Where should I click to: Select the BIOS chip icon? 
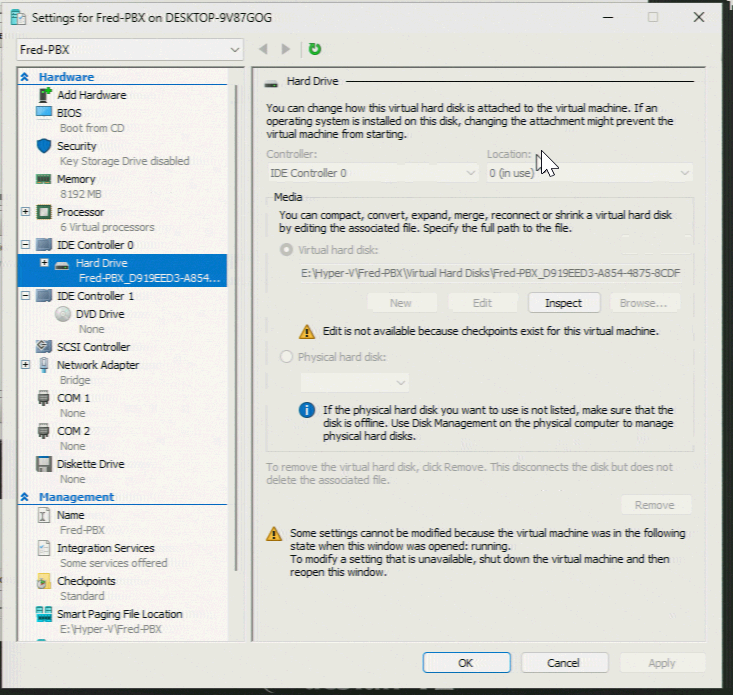43,113
